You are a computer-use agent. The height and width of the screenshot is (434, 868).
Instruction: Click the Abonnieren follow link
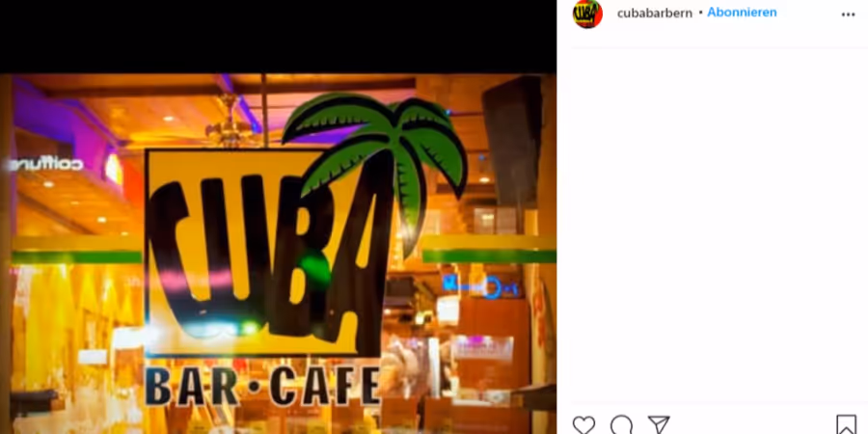point(742,13)
